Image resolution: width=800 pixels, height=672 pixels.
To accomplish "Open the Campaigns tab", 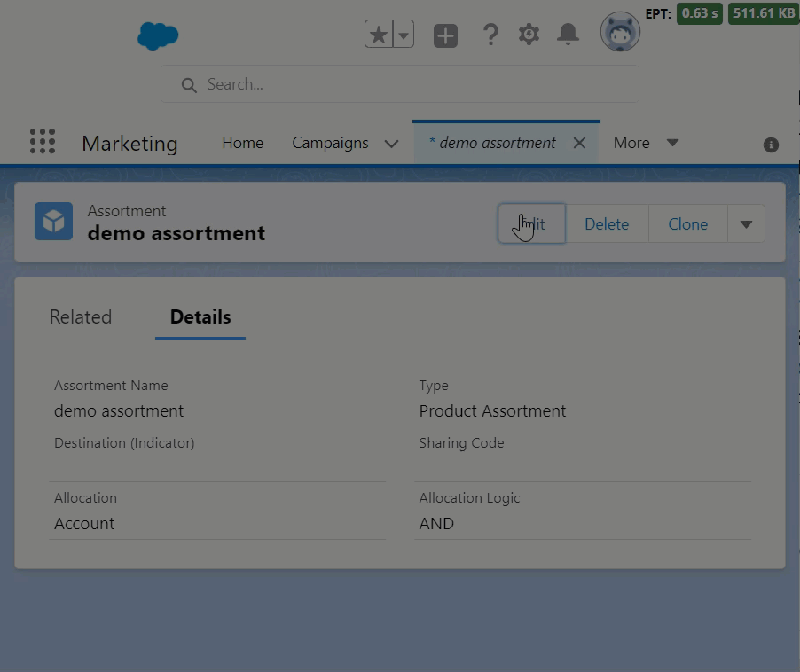I will click(330, 143).
